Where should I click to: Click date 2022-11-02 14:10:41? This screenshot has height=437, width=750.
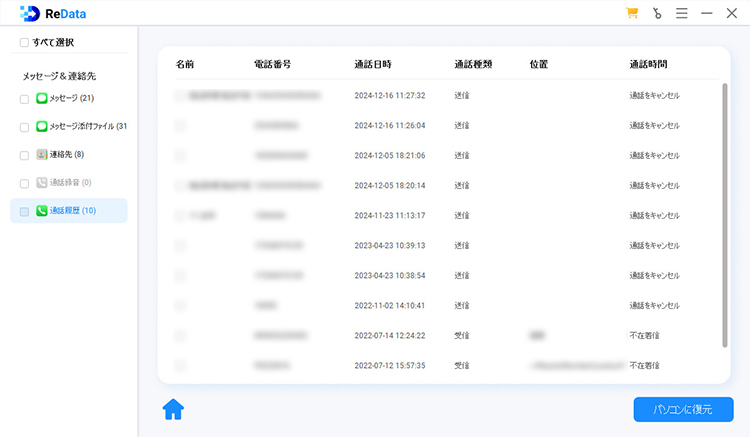(390, 306)
